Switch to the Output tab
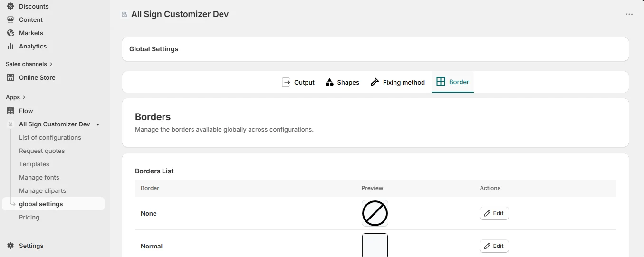The image size is (644, 257). click(298, 82)
